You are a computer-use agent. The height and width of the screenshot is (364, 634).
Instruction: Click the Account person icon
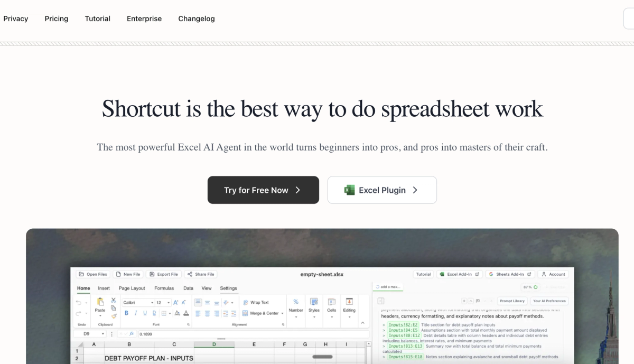pos(544,274)
